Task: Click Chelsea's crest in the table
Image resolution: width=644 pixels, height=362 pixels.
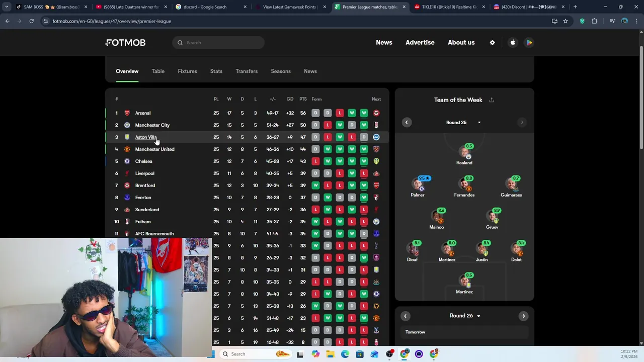Action: click(x=127, y=161)
